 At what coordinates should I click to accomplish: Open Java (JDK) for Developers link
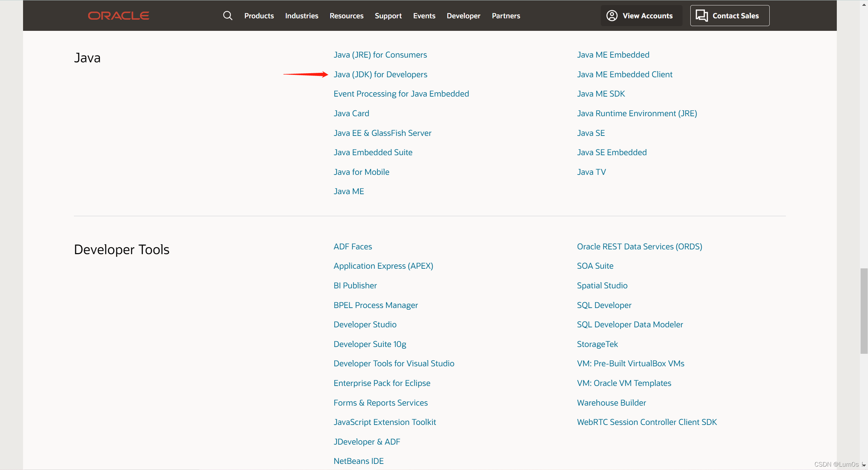pyautogui.click(x=380, y=75)
